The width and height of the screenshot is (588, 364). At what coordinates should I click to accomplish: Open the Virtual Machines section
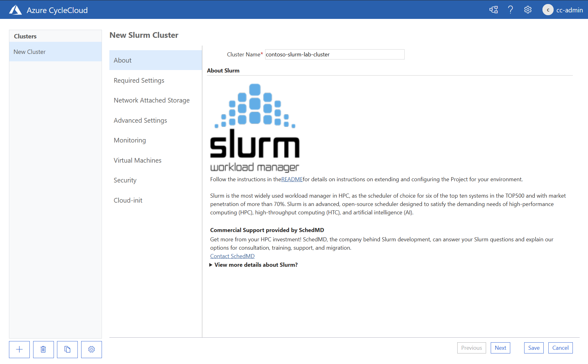pos(156,160)
